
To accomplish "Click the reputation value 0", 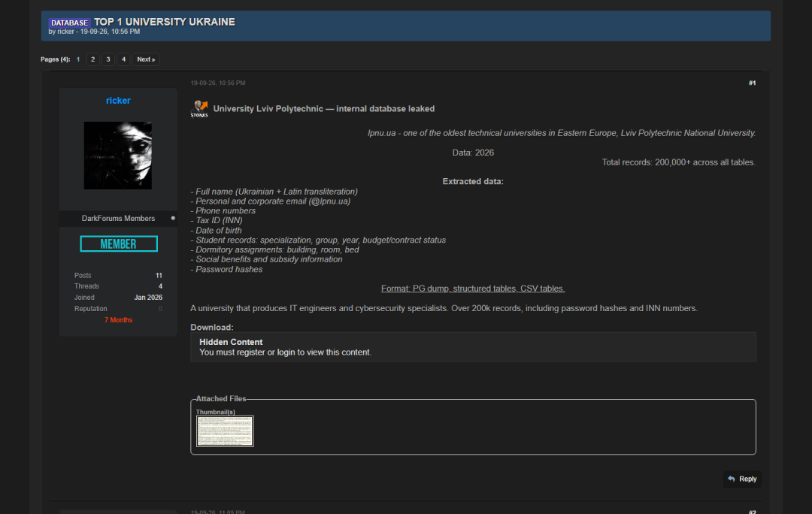I will coord(161,309).
